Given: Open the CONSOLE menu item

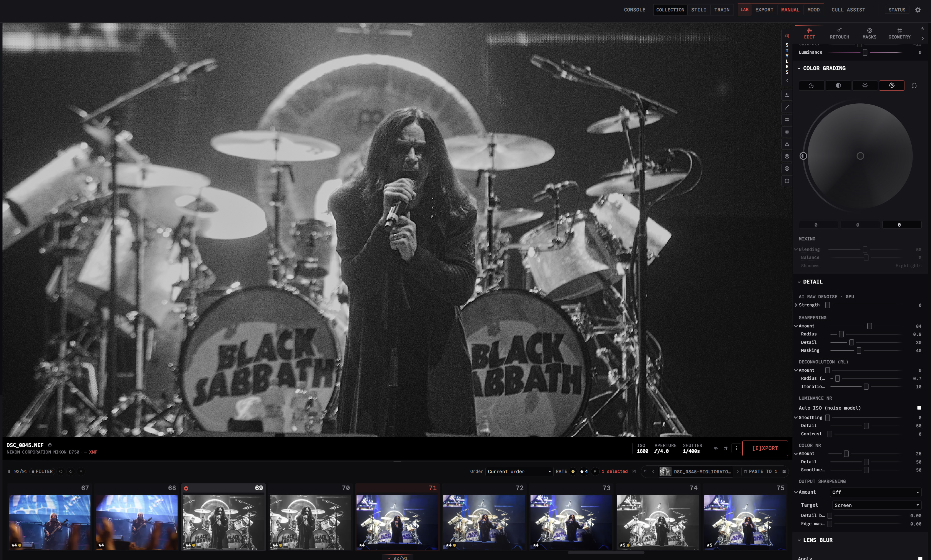Looking at the screenshot, I should click(634, 10).
